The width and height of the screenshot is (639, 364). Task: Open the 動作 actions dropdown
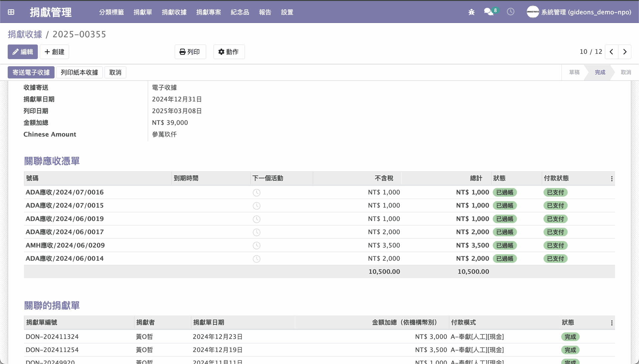pos(229,52)
